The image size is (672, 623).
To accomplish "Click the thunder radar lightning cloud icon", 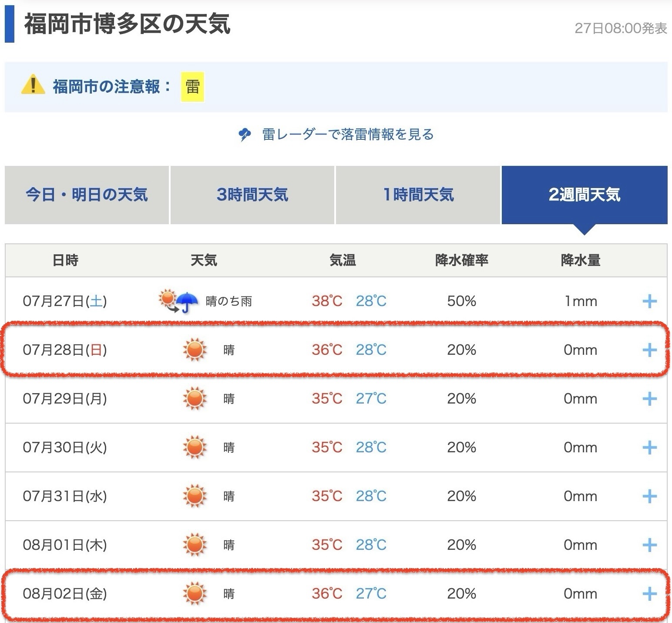I will click(x=245, y=135).
